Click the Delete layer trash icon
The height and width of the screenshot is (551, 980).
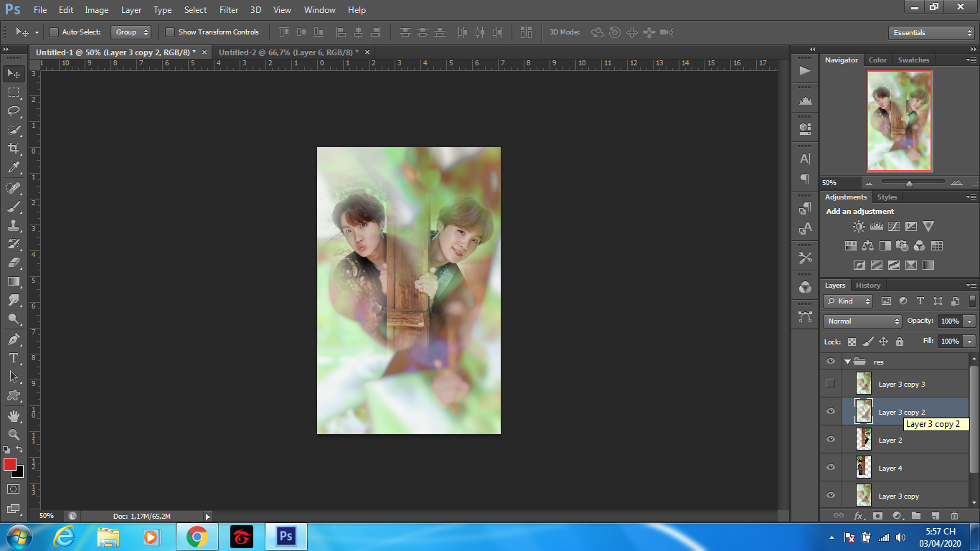pos(954,515)
